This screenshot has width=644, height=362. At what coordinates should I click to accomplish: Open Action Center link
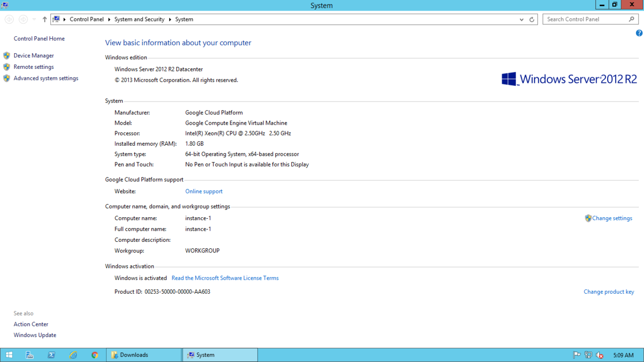[31, 324]
